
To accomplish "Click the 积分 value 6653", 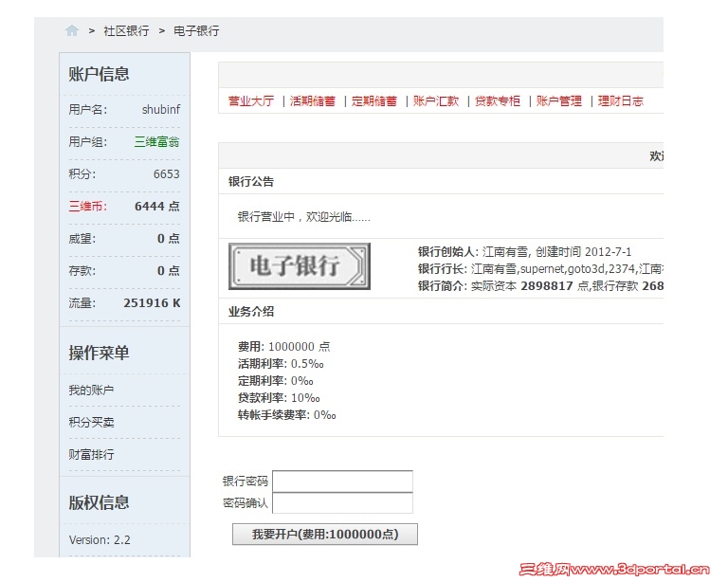I will (167, 174).
